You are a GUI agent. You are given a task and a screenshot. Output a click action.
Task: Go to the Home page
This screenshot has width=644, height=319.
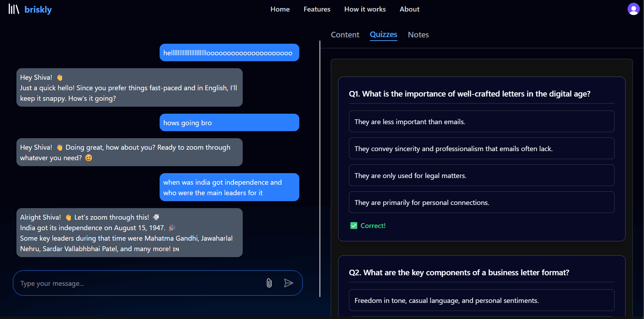(x=280, y=9)
